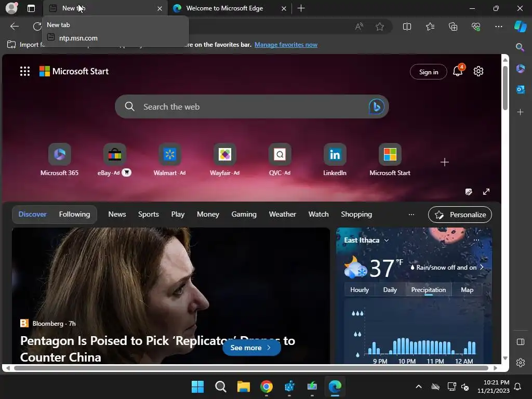Image resolution: width=532 pixels, height=399 pixels.
Task: Open Windows Start menu
Action: pos(197,387)
